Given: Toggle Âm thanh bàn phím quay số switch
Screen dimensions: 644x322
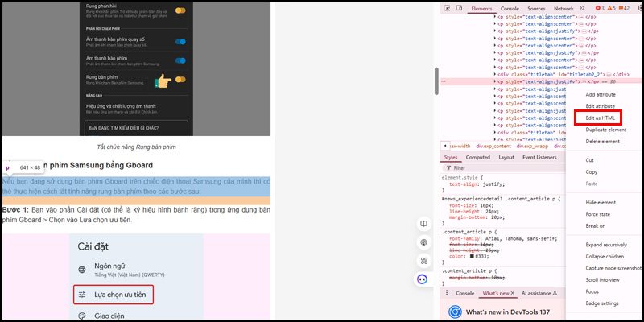Looking at the screenshot, I should tap(180, 42).
